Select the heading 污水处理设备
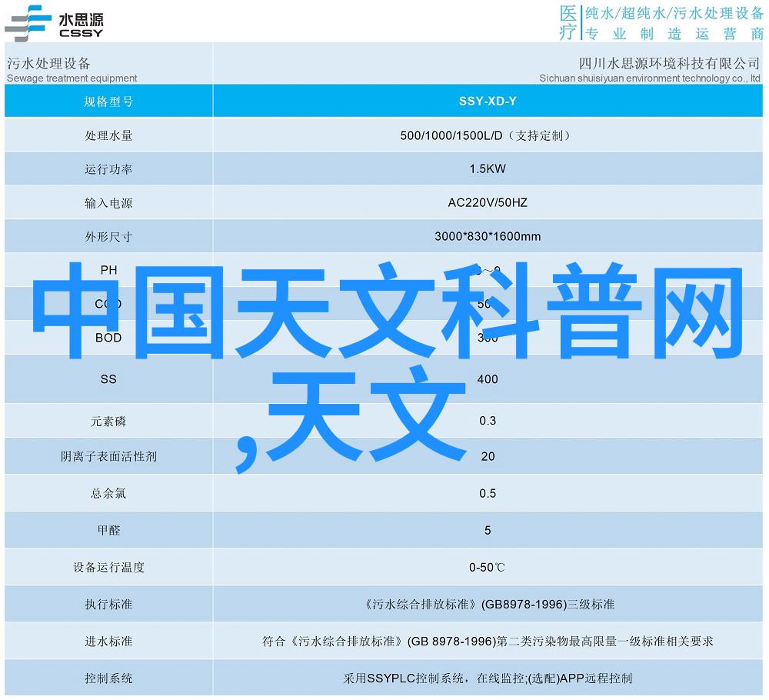The height and width of the screenshot is (700, 769). [x=48, y=63]
